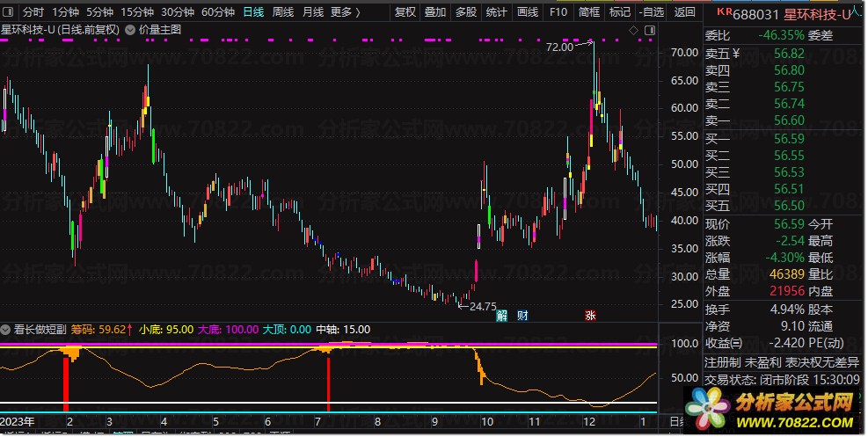Screen dimensions: 868x437
Task: Click the 买四 price 56.51
Action: [790, 189]
